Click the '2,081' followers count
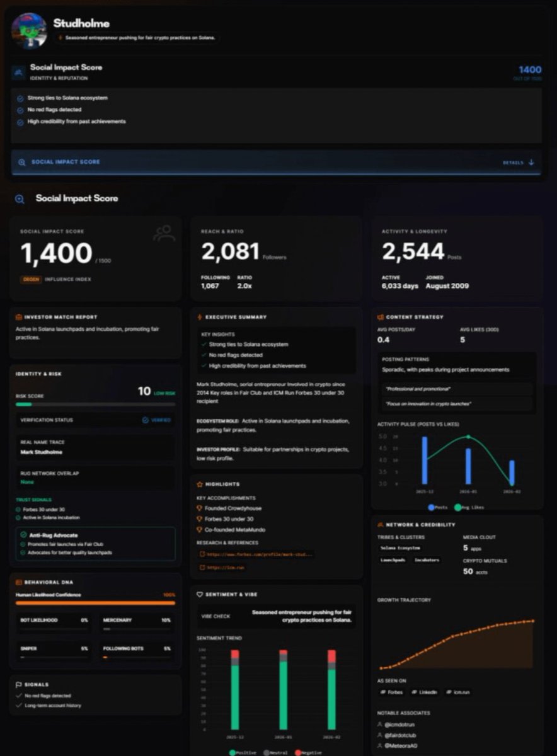This screenshot has width=557, height=756. (x=230, y=252)
